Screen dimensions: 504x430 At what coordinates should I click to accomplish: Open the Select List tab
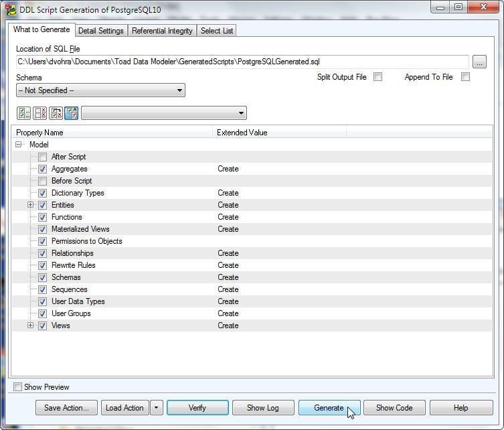217,31
